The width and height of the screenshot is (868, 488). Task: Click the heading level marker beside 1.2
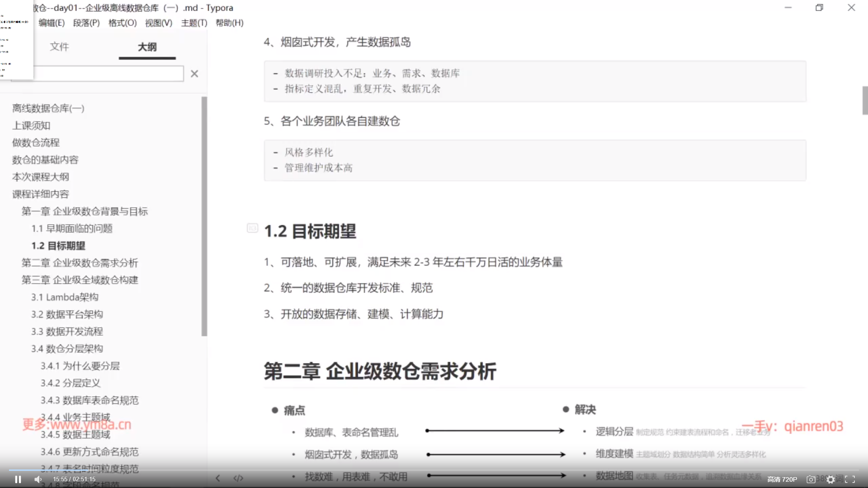coord(252,228)
